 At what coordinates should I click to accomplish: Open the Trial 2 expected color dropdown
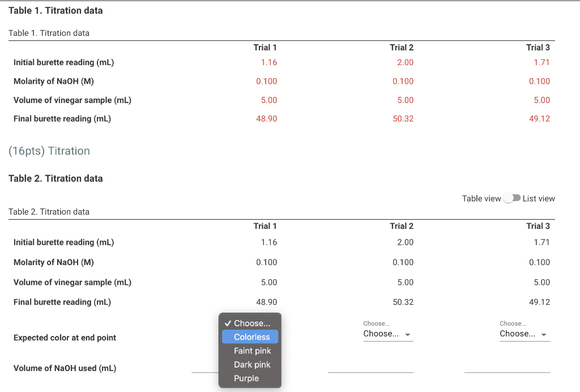pos(388,333)
